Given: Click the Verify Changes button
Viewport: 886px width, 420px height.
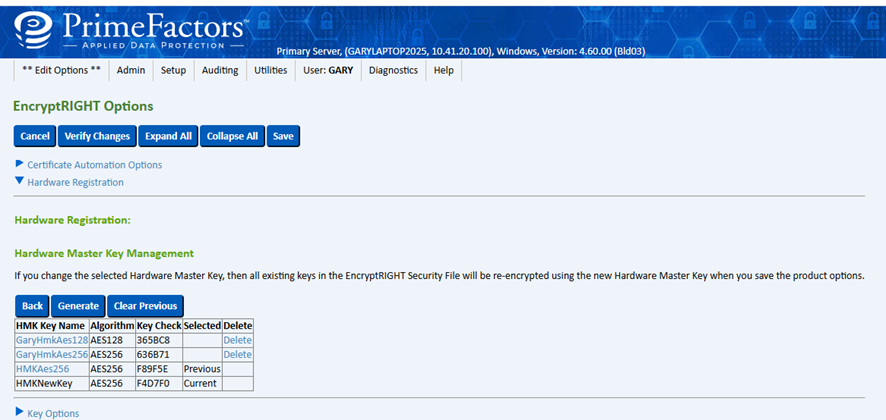Looking at the screenshot, I should click(x=97, y=136).
